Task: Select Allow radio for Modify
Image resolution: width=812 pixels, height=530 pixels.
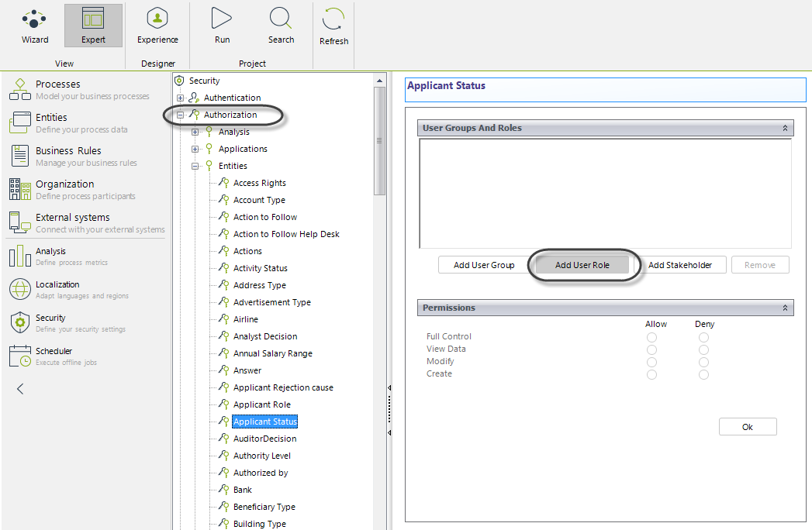Action: click(x=651, y=362)
